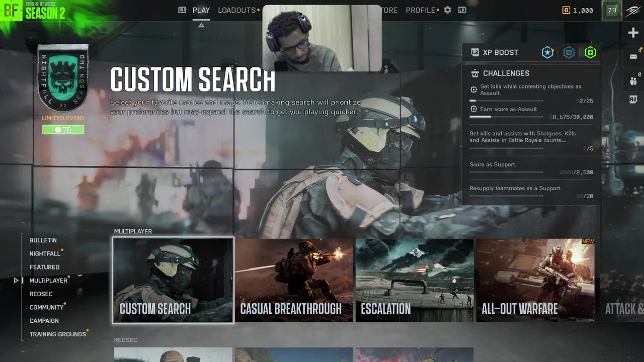Click the 1,000 currency amount

[583, 10]
